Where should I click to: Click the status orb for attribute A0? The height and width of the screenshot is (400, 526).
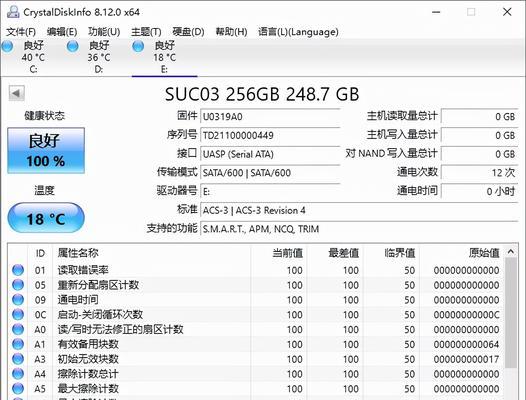(x=18, y=329)
